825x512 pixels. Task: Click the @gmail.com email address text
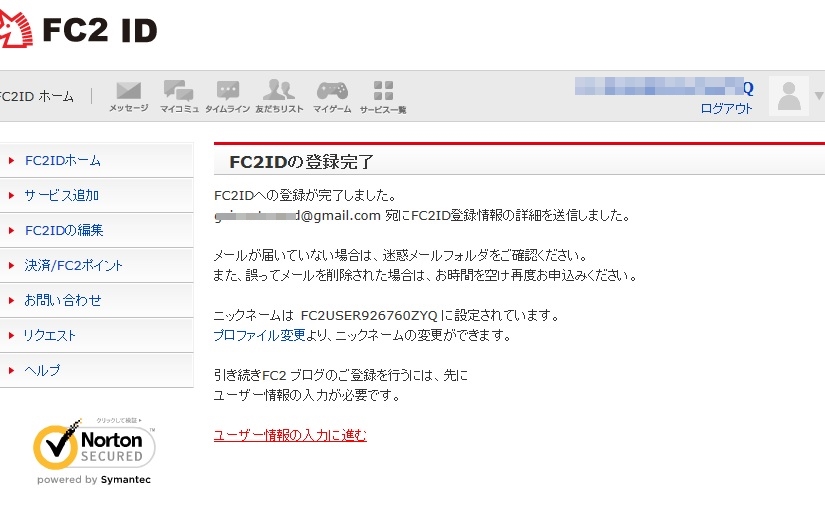[x=297, y=216]
